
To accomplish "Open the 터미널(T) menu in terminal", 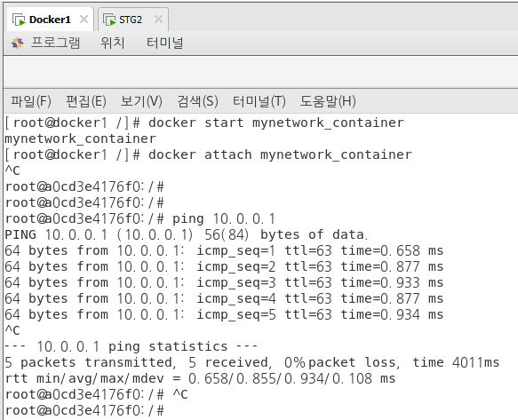I will (x=259, y=101).
